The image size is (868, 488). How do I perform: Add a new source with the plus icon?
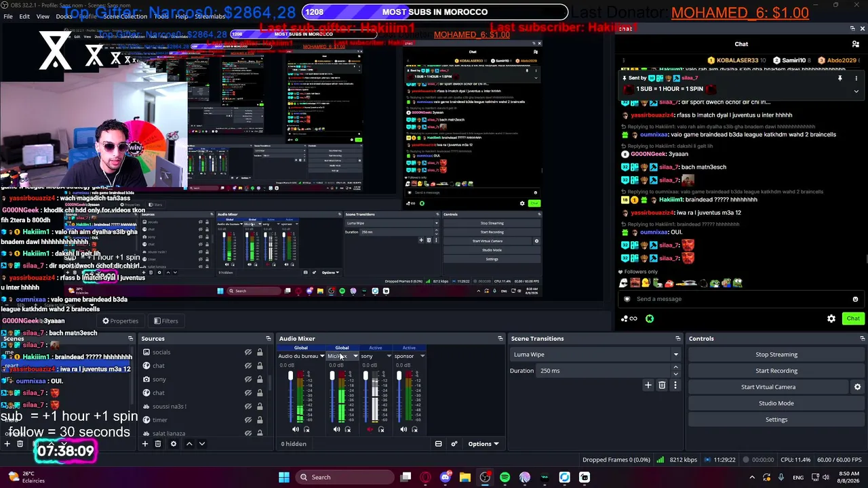[144, 444]
